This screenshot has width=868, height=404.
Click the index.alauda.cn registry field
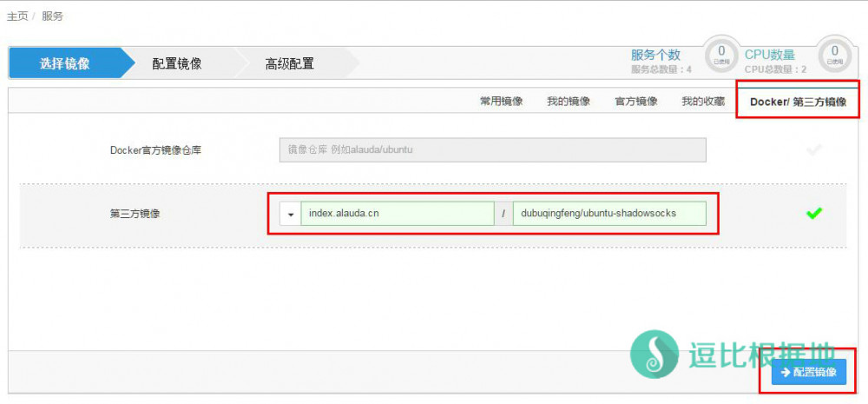[x=397, y=214]
